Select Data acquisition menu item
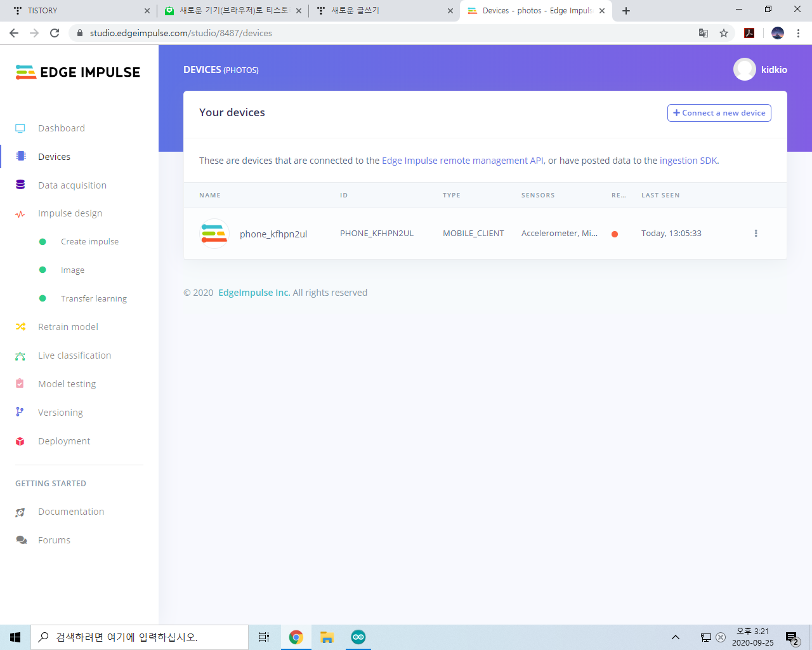812x650 pixels. [72, 185]
